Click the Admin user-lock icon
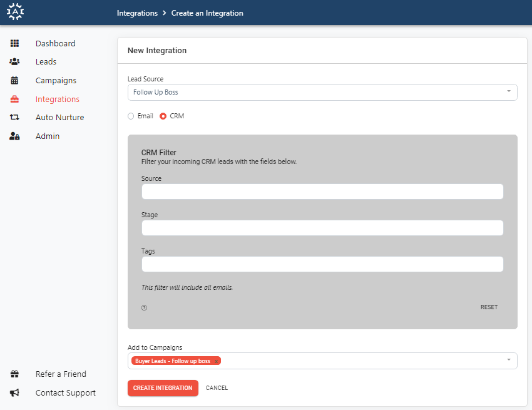The height and width of the screenshot is (410, 532). pos(14,136)
